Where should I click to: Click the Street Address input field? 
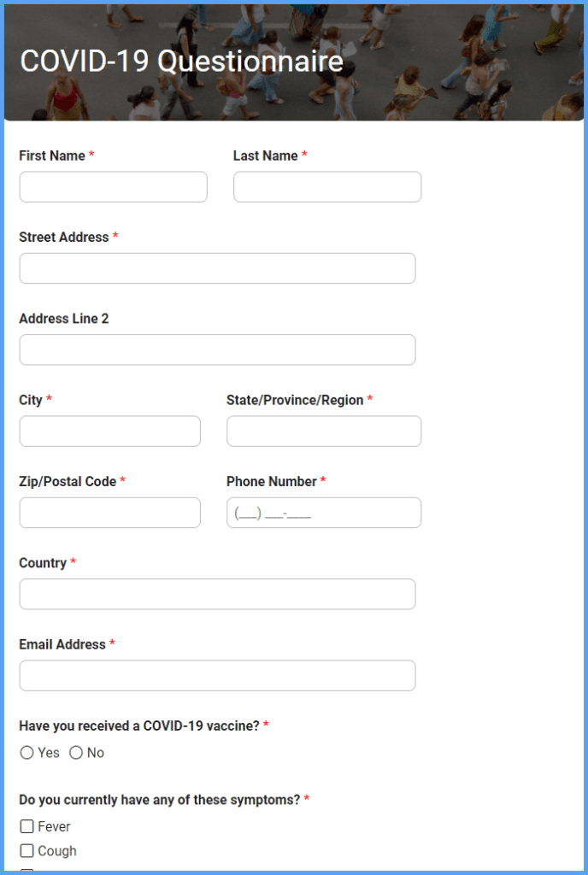217,267
